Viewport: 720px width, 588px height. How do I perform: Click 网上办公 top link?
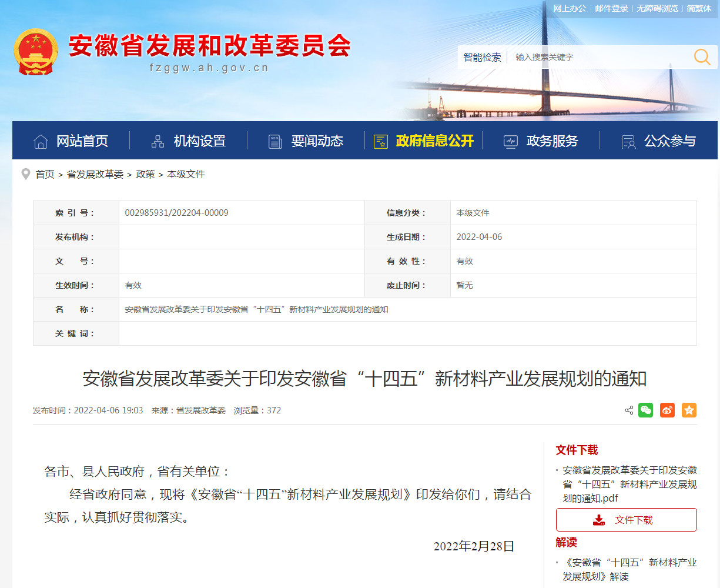pyautogui.click(x=570, y=8)
